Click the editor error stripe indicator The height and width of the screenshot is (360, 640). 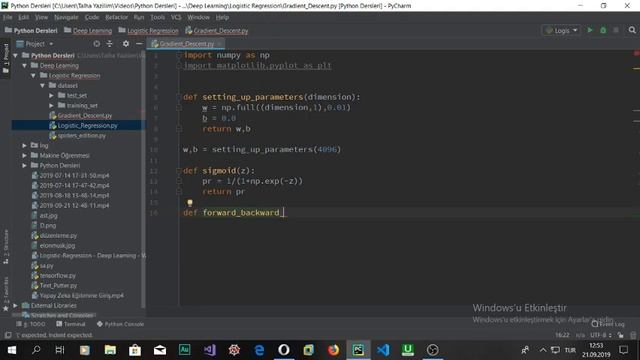tap(636, 53)
